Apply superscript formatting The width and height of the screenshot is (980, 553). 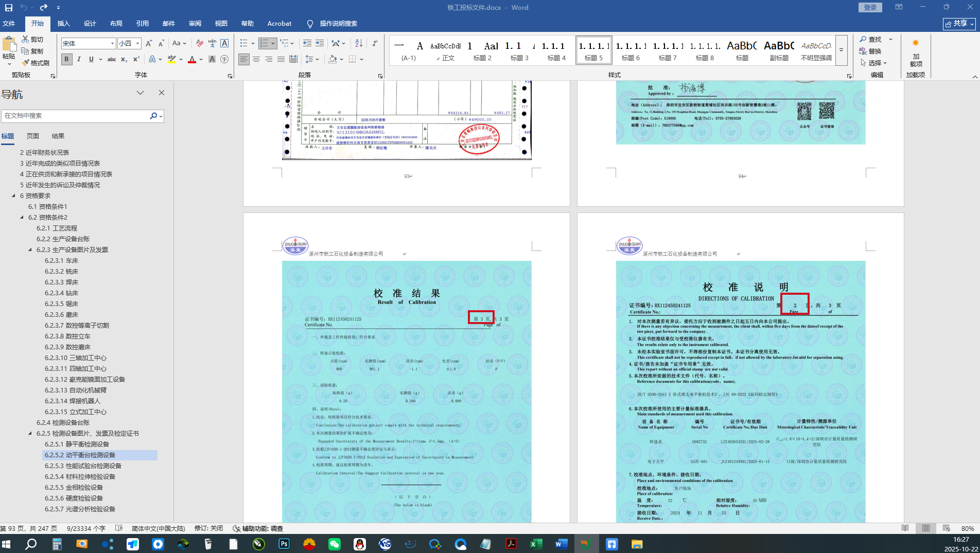point(136,59)
